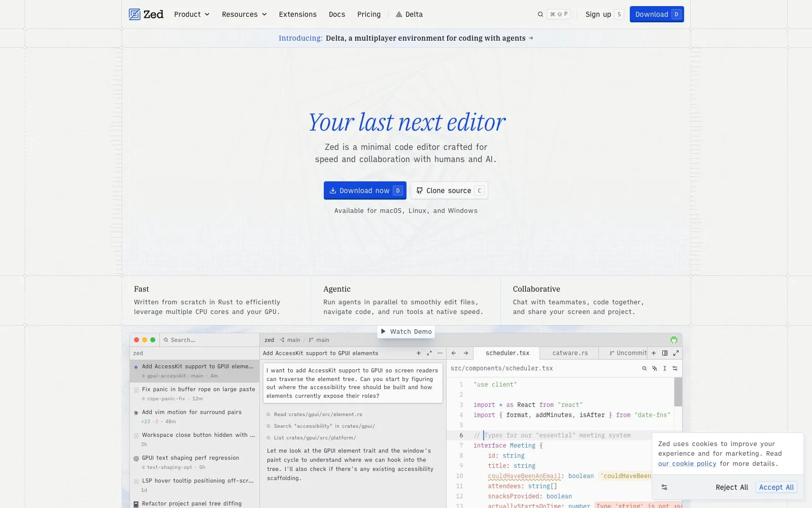
Task: Reject all cookies
Action: [732, 487]
